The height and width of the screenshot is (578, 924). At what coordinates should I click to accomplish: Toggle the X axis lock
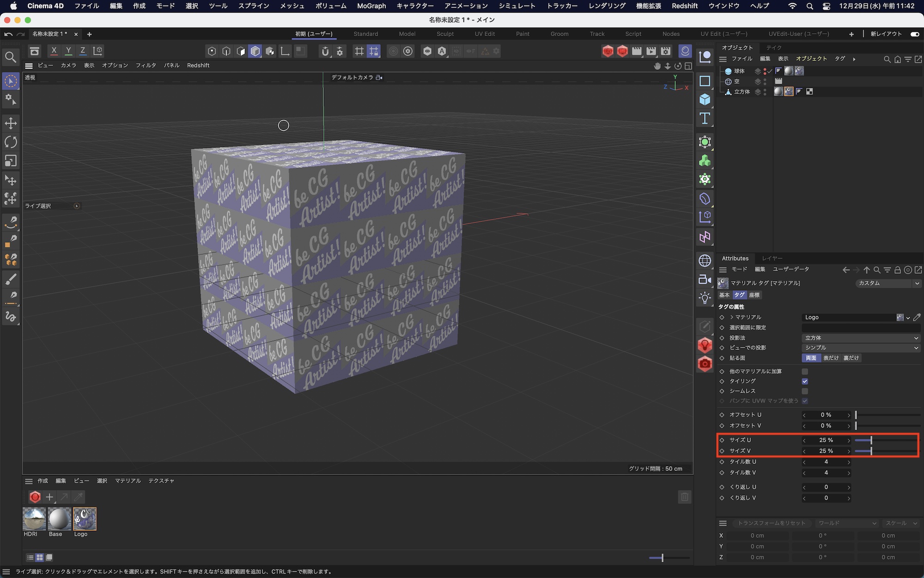coord(54,51)
